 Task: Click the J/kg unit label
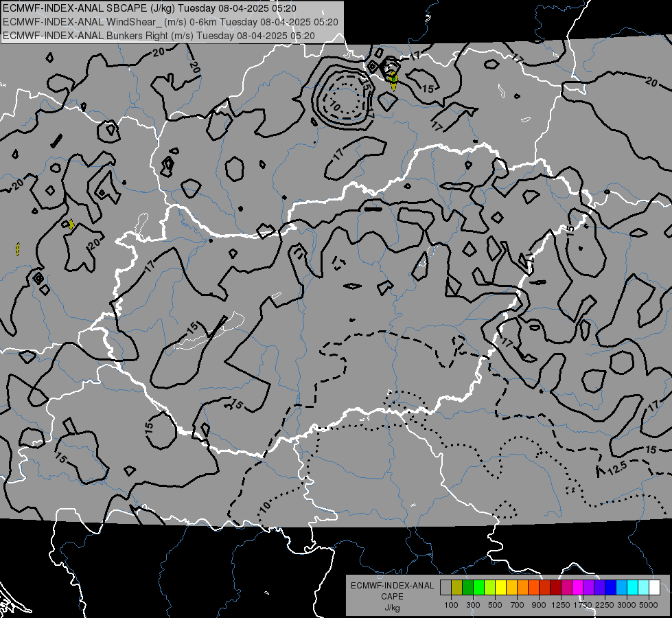tap(392, 608)
